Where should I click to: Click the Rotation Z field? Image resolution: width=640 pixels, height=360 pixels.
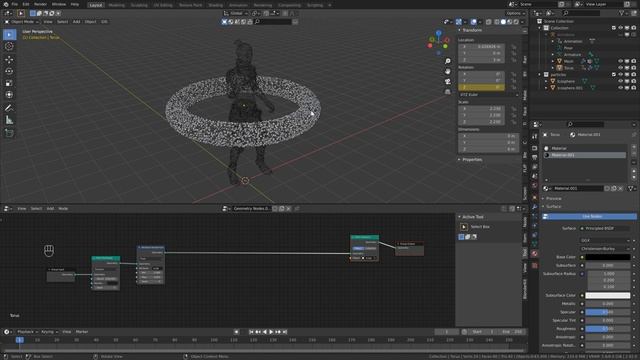click(x=482, y=87)
